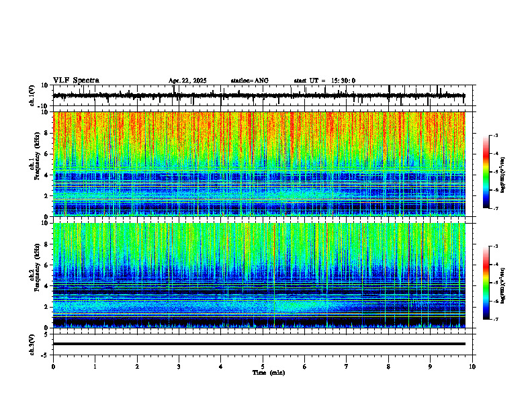Click time axis tick label 6
This screenshot has height=411, width=532.
click(304, 367)
